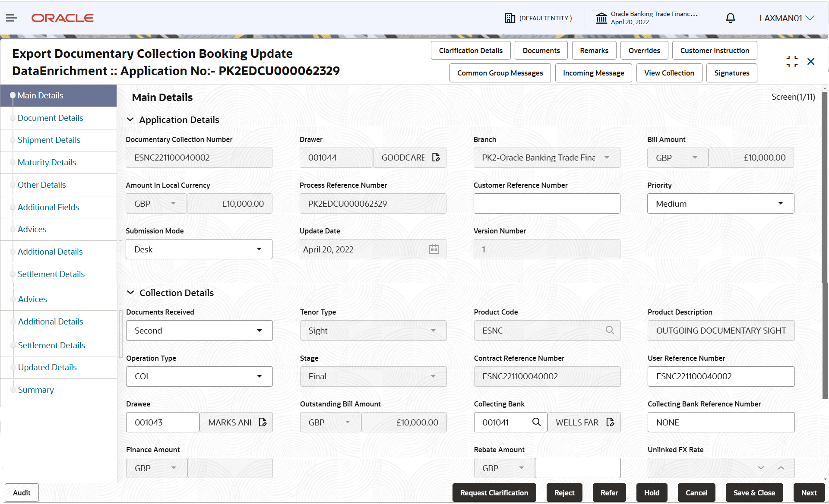The image size is (829, 504).
Task: Click the Audit button
Action: tap(22, 493)
